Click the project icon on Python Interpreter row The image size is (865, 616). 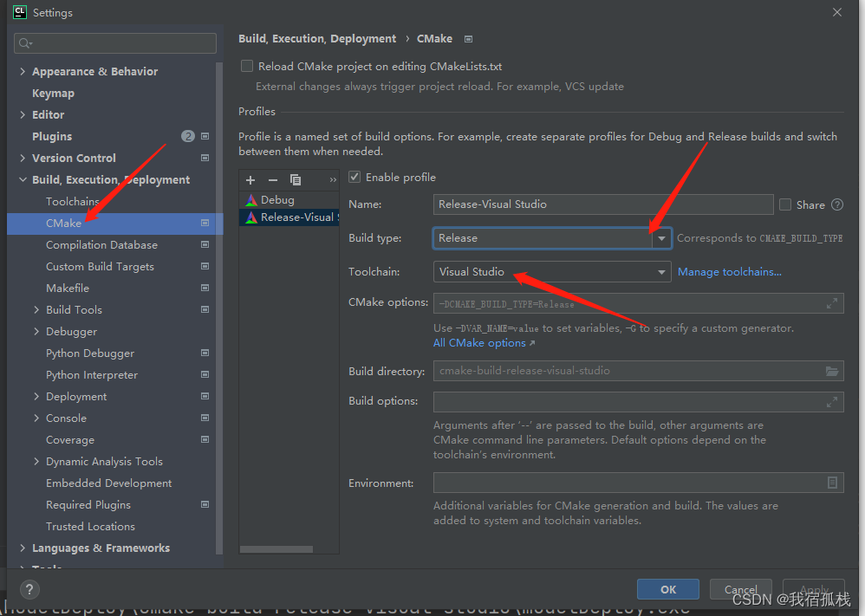pyautogui.click(x=205, y=374)
